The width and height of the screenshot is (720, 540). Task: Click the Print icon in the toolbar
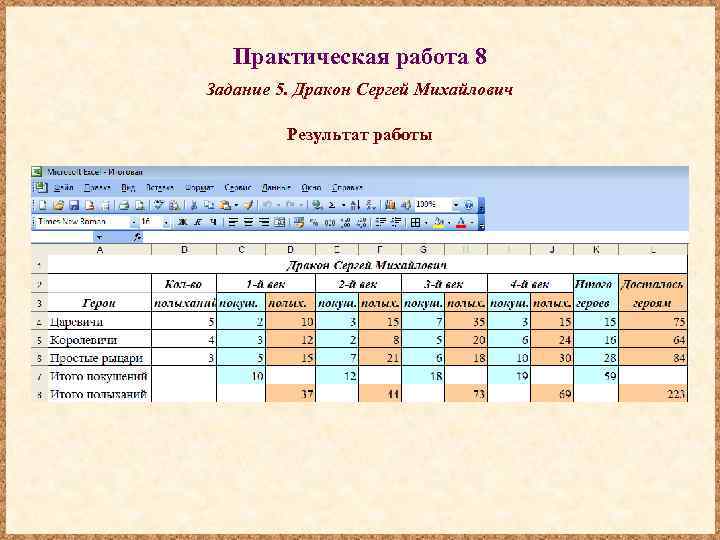tap(124, 205)
